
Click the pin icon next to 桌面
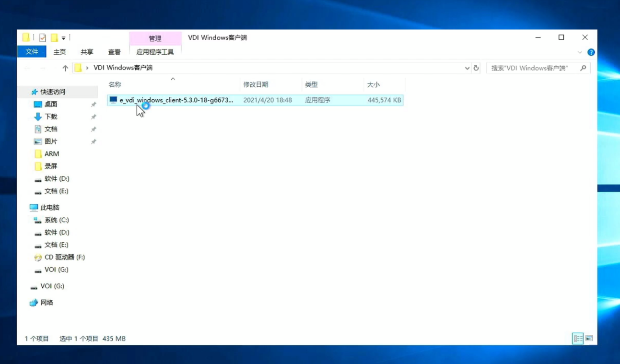tap(94, 105)
